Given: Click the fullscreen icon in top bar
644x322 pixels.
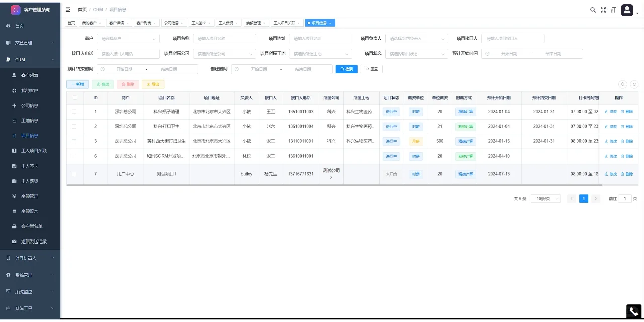Looking at the screenshot, I should [603, 9].
